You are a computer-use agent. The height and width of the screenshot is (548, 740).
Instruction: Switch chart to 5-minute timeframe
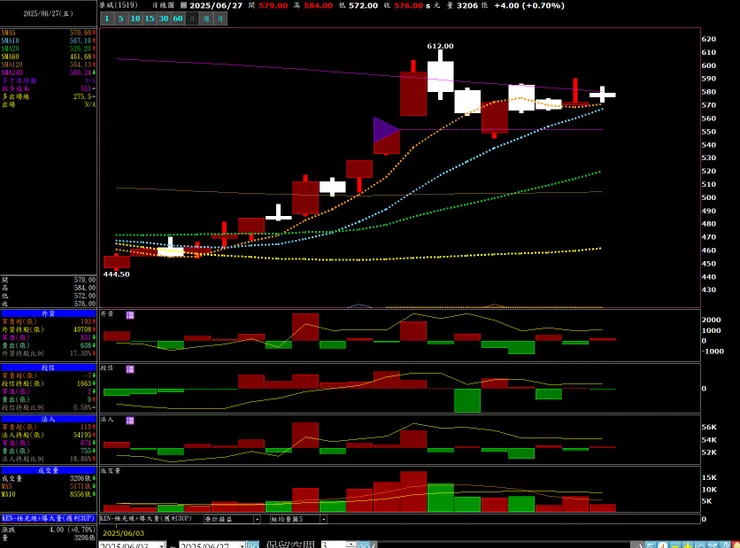[x=121, y=18]
